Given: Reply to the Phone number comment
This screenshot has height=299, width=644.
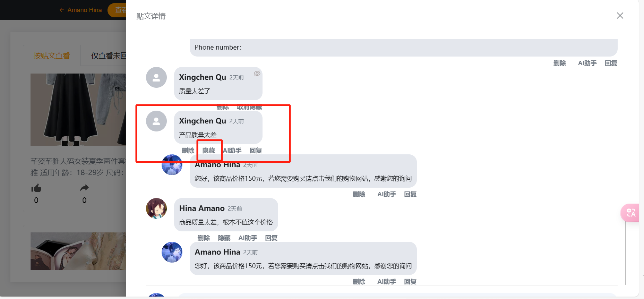Looking at the screenshot, I should 611,63.
